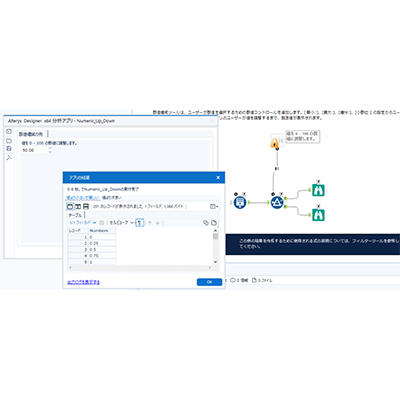Open the first underlined output link in results dialog
Image resolution: width=400 pixels, height=400 pixels.
click(82, 198)
